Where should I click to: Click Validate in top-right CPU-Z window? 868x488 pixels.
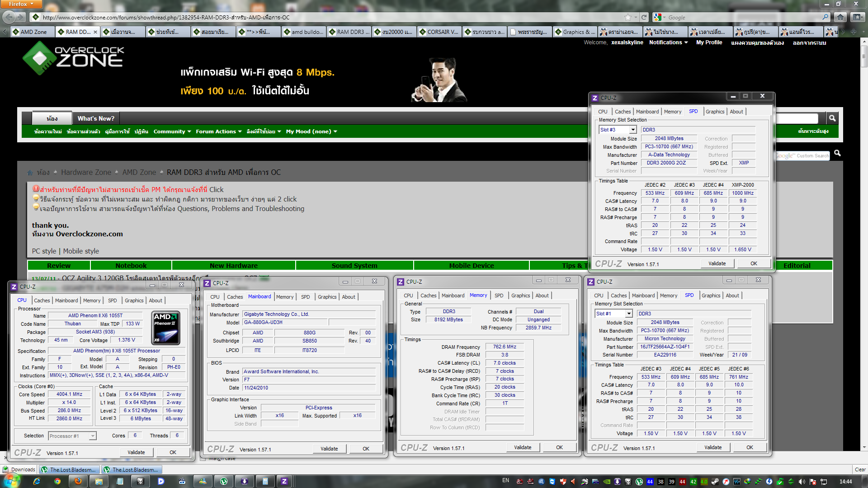[x=717, y=263]
